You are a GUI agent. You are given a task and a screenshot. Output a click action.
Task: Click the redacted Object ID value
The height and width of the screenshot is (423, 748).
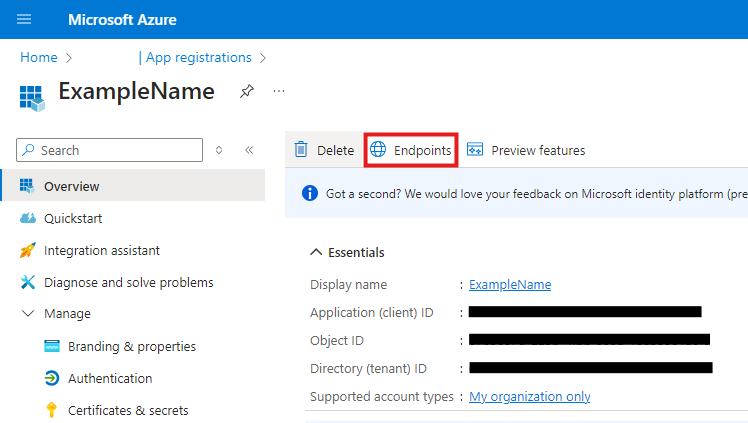[x=589, y=340]
